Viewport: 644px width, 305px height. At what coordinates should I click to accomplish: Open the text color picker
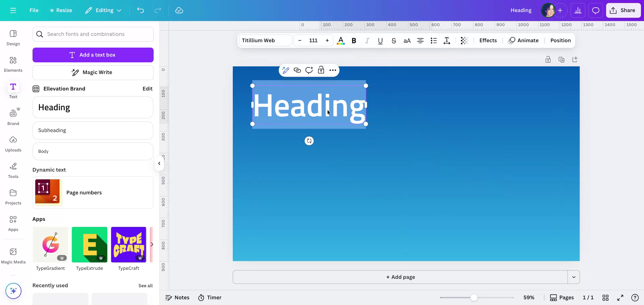[340, 40]
